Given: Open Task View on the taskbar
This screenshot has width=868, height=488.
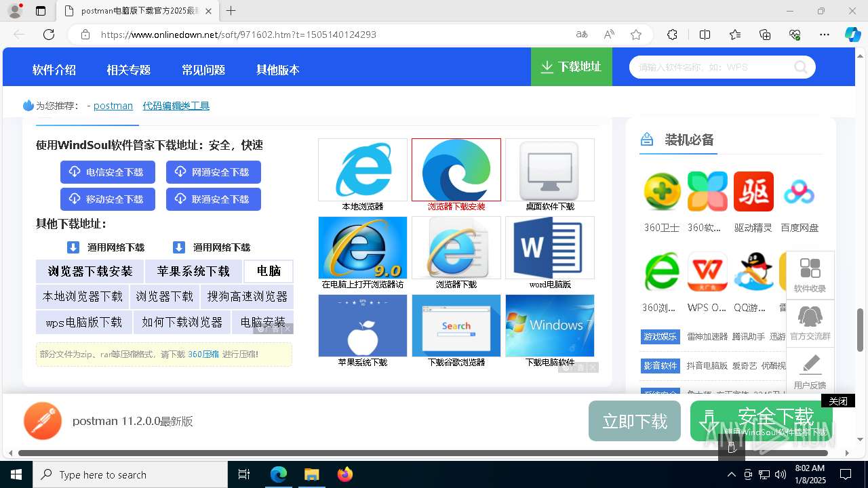Looking at the screenshot, I should tap(244, 474).
